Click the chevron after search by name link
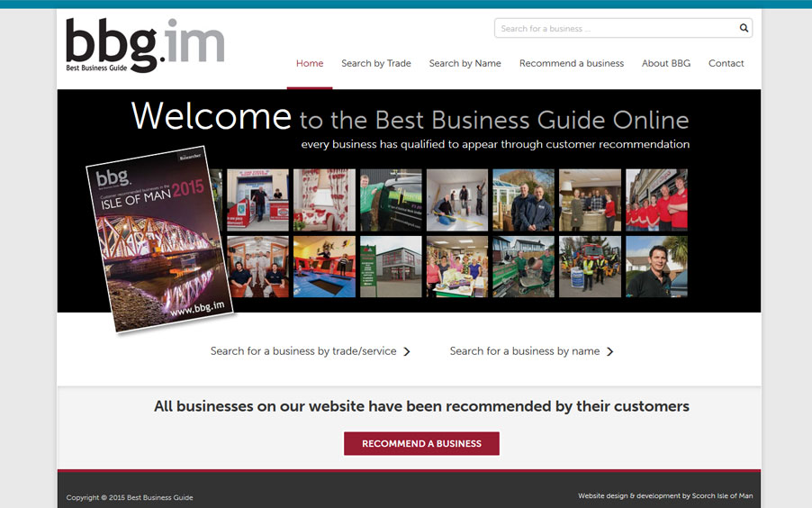This screenshot has height=508, width=812. point(610,351)
